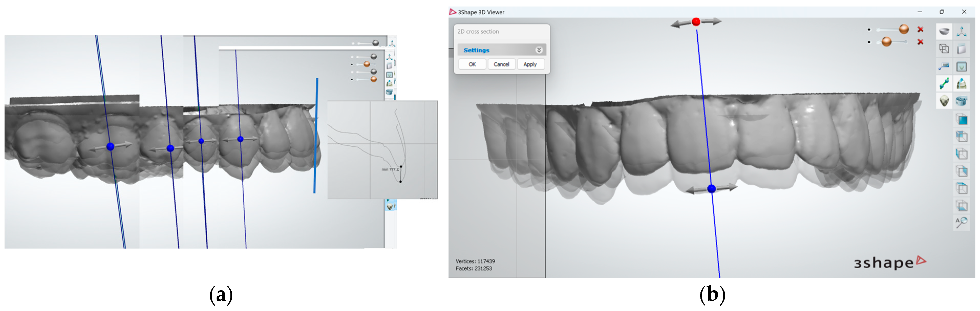Toggle visibility dot of second model slider
980x311 pixels.
coord(869,42)
